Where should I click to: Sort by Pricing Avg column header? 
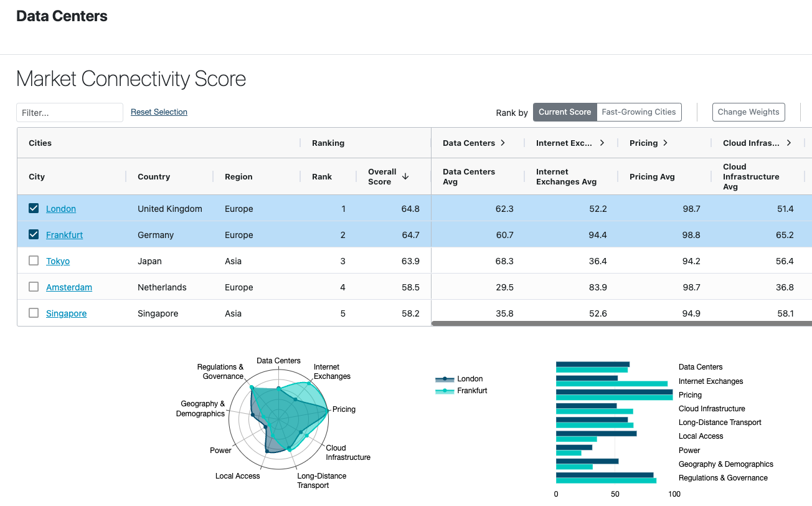tap(652, 176)
